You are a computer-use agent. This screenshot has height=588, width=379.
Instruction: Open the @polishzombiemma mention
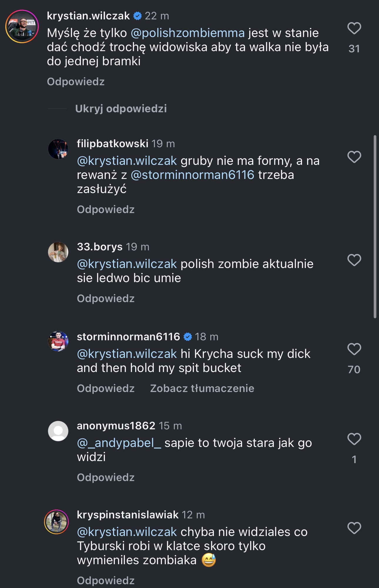[x=187, y=33]
